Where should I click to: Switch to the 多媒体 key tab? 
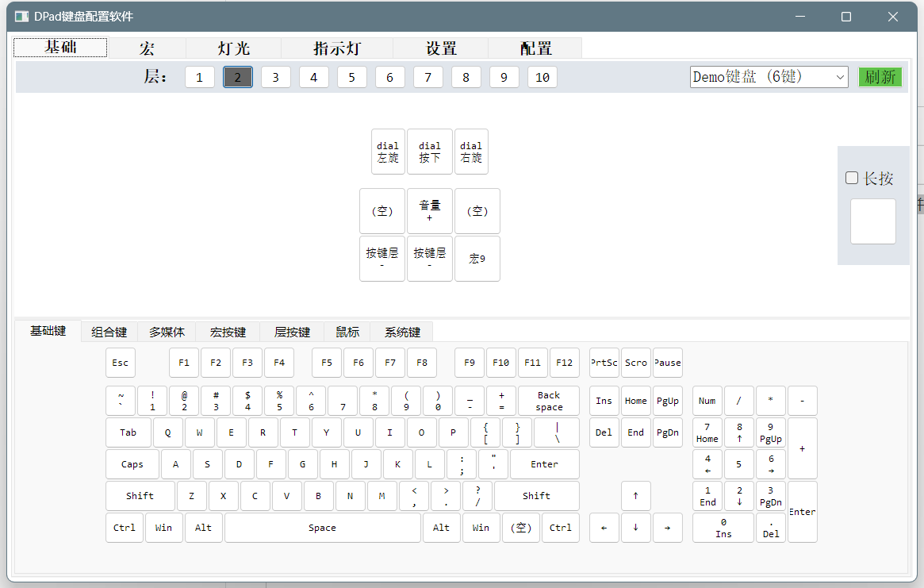pyautogui.click(x=167, y=332)
